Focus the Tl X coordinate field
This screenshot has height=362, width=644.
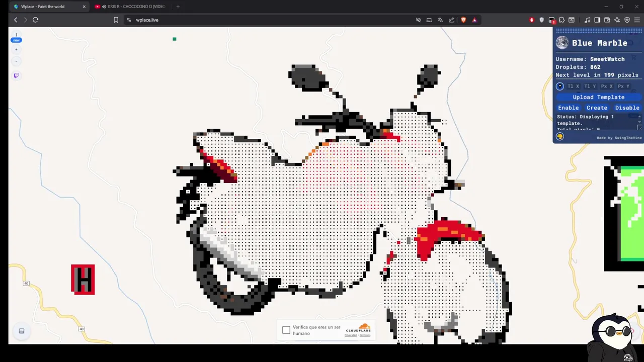(574, 86)
